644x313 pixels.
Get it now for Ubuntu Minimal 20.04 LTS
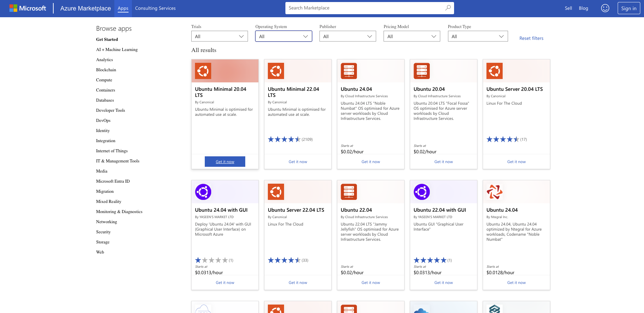[225, 162]
